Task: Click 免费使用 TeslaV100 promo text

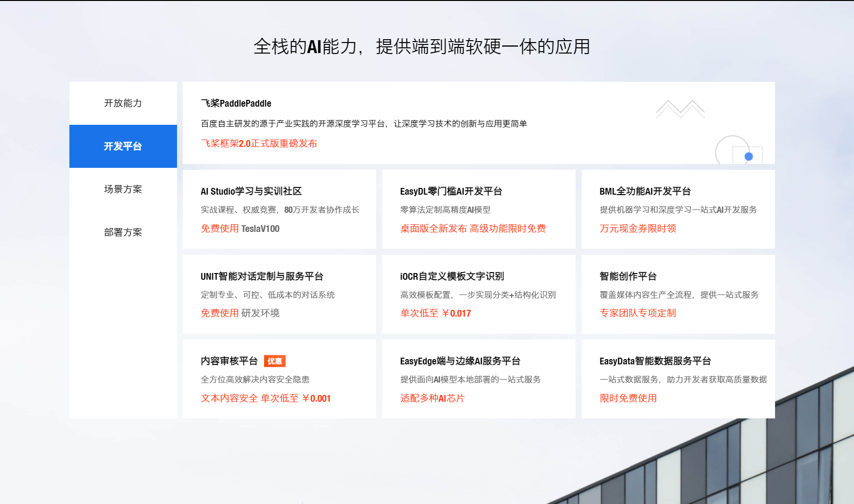Action: (240, 229)
